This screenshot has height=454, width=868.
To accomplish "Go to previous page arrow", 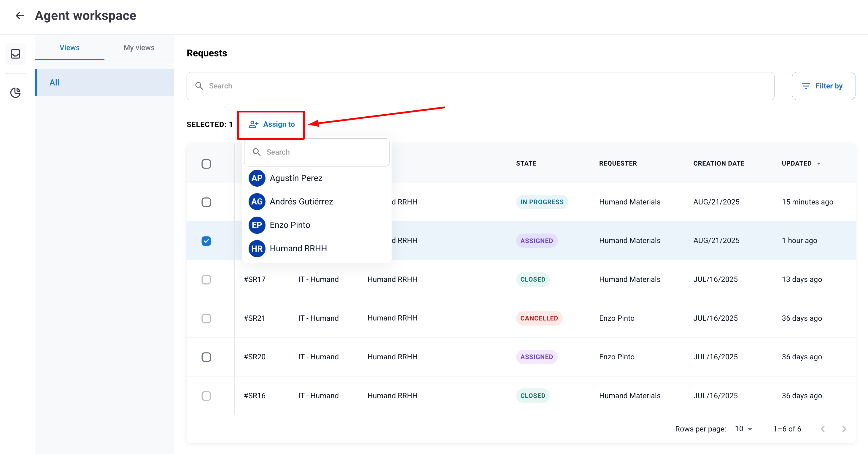I will click(x=823, y=429).
